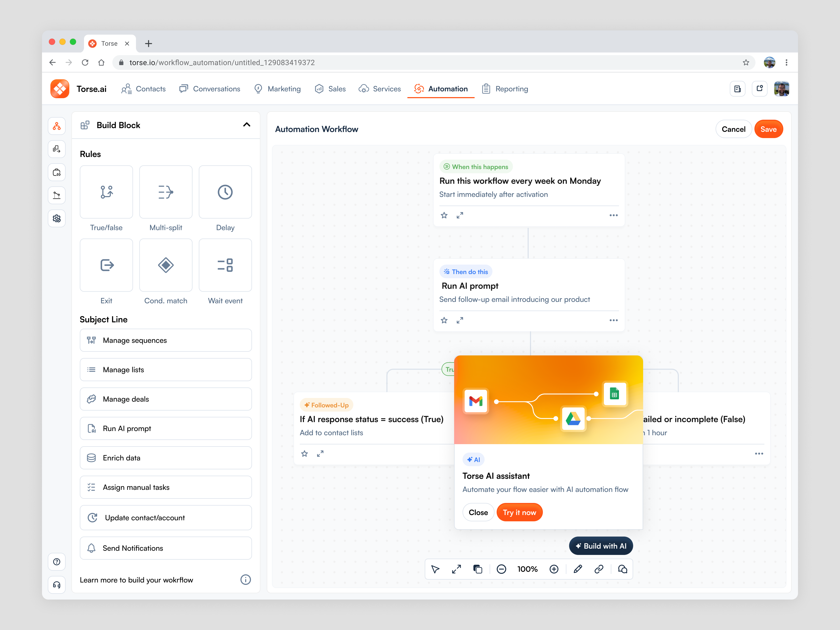Open more options on 'Run AI prompt' card
Screen dimensions: 840x630
tap(614, 321)
